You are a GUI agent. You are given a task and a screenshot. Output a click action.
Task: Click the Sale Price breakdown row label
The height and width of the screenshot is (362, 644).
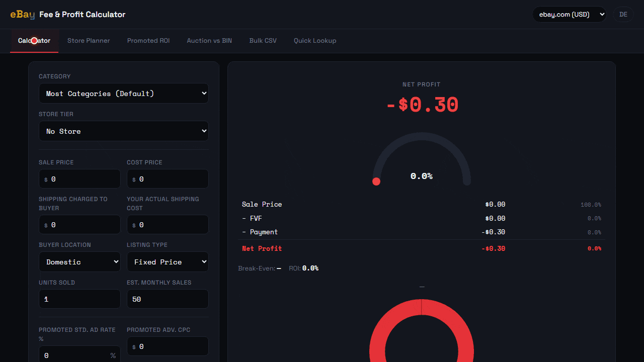(262, 204)
